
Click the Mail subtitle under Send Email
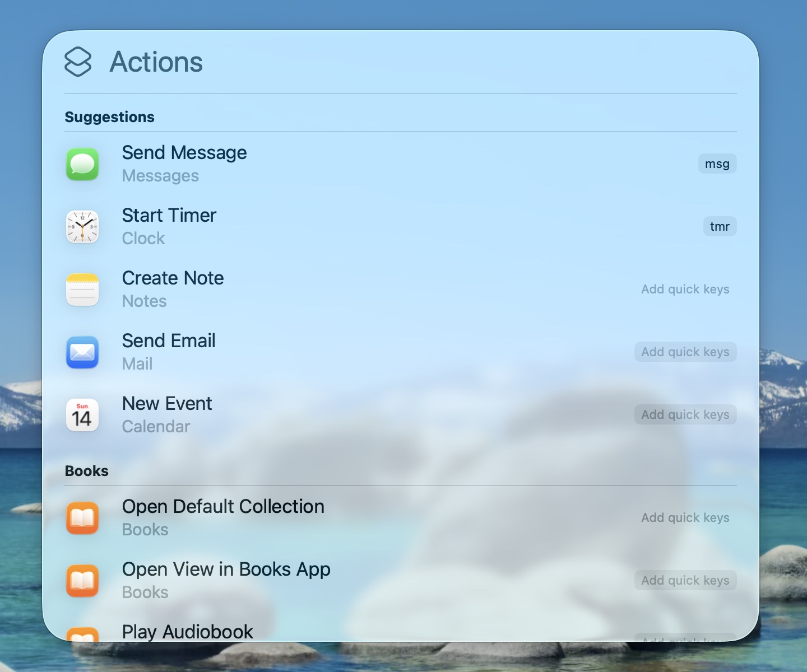[137, 364]
